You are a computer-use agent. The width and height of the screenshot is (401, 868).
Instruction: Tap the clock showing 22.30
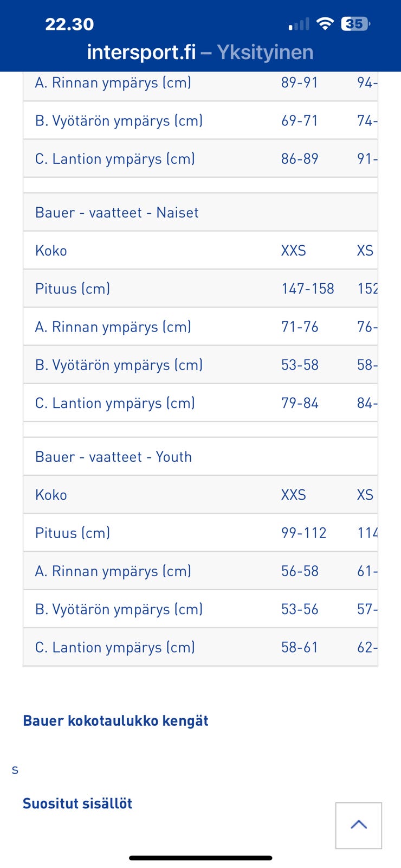point(69,24)
